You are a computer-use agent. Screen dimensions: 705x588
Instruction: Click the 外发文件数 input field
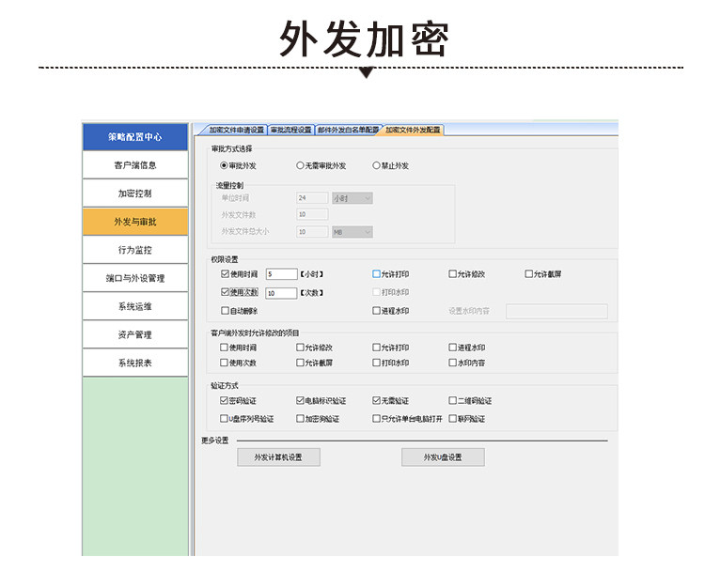(x=312, y=215)
